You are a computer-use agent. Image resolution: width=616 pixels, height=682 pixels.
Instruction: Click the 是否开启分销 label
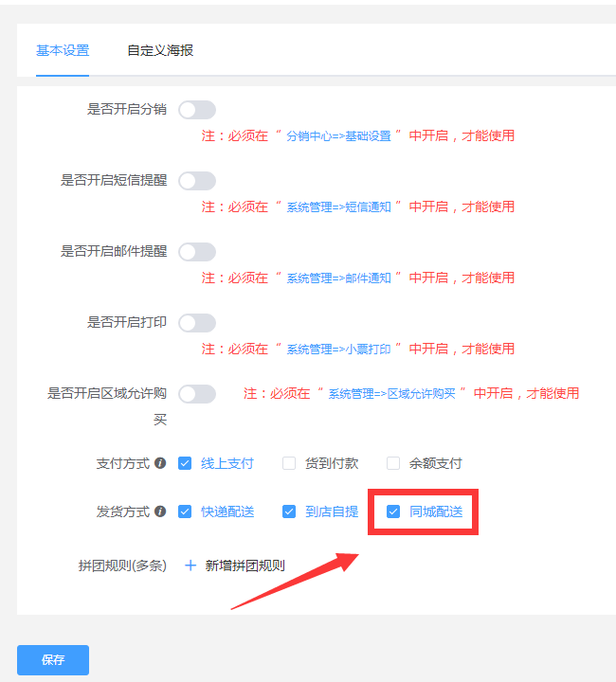(x=127, y=109)
